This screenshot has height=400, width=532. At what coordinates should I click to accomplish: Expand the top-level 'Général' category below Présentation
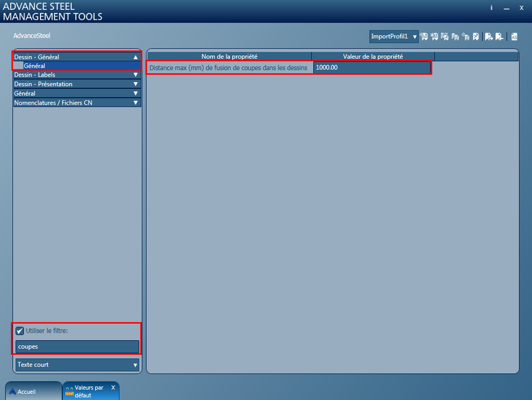click(77, 93)
